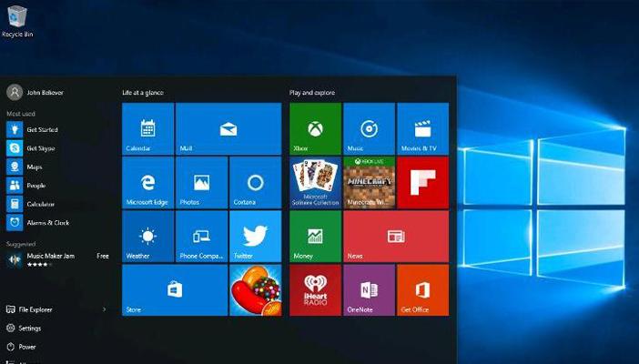Open the Photos tile
The height and width of the screenshot is (364, 639).
coord(201,182)
